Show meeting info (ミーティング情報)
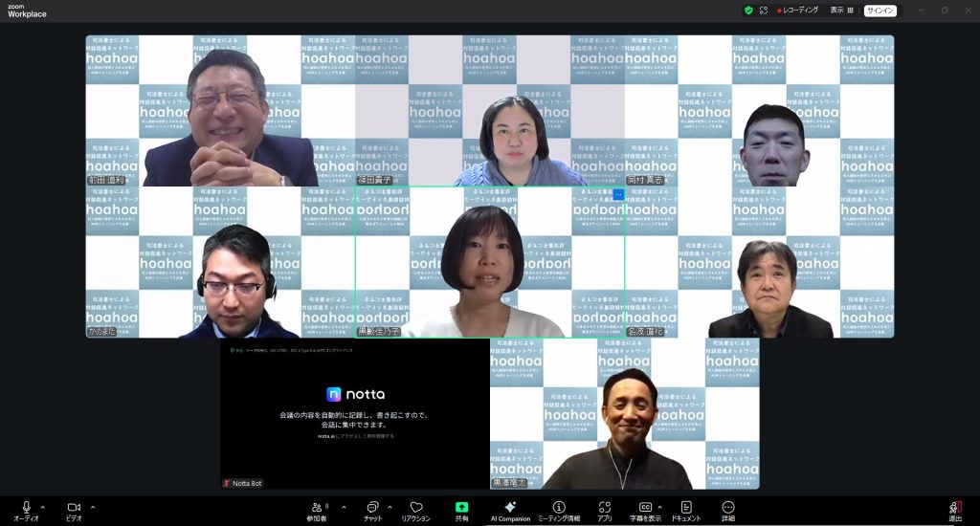Screen dimensions: 980x526 click(559, 508)
